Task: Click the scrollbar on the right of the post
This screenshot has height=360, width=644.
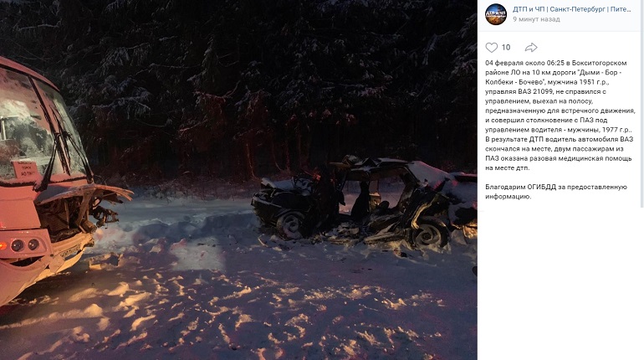Action: [642, 103]
